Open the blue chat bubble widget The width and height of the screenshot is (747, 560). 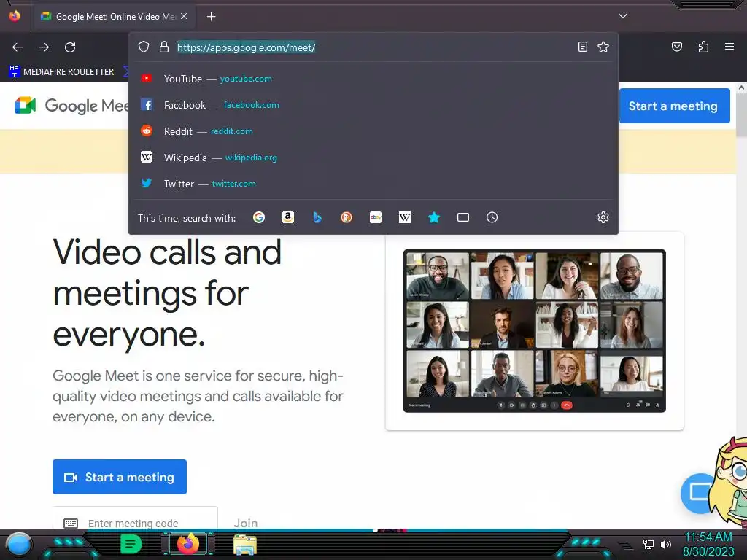click(697, 493)
